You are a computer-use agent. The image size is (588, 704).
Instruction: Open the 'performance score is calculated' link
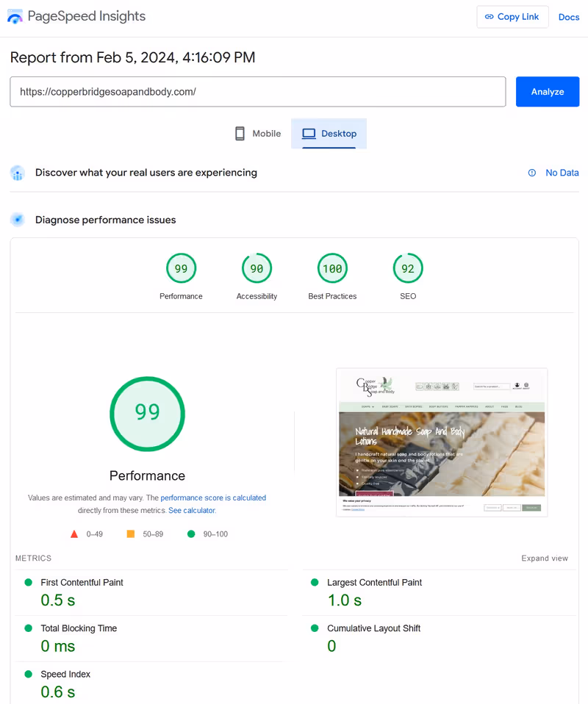click(213, 498)
